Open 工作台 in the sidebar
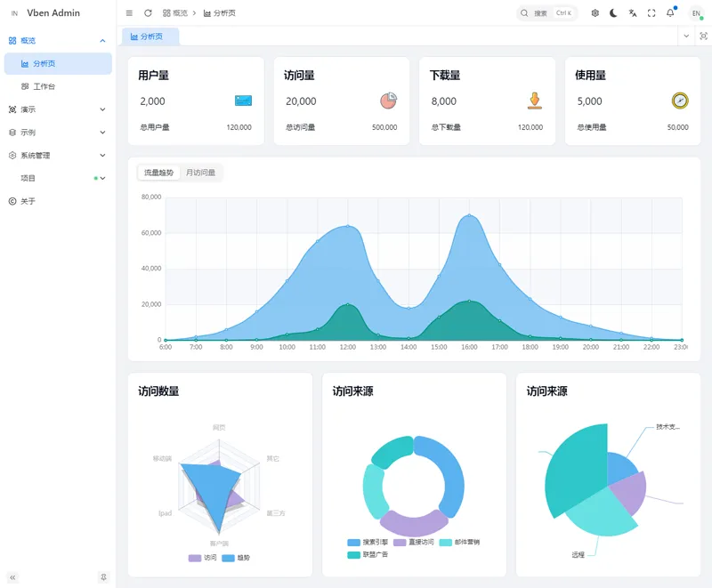This screenshot has width=712, height=588. [44, 86]
